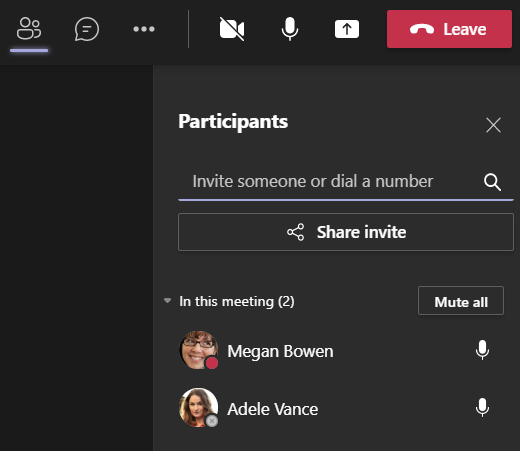This screenshot has height=451, width=520.
Task: Open the share content tray
Action: pyautogui.click(x=347, y=29)
